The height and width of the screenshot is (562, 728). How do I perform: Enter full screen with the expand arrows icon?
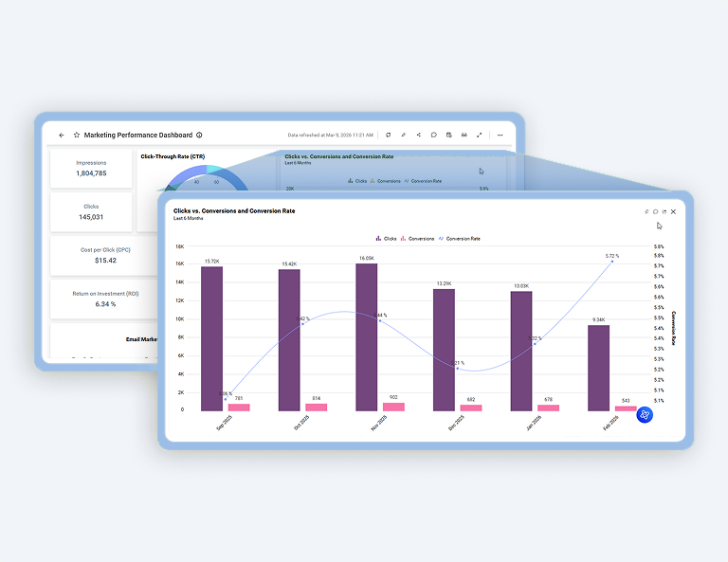(479, 135)
